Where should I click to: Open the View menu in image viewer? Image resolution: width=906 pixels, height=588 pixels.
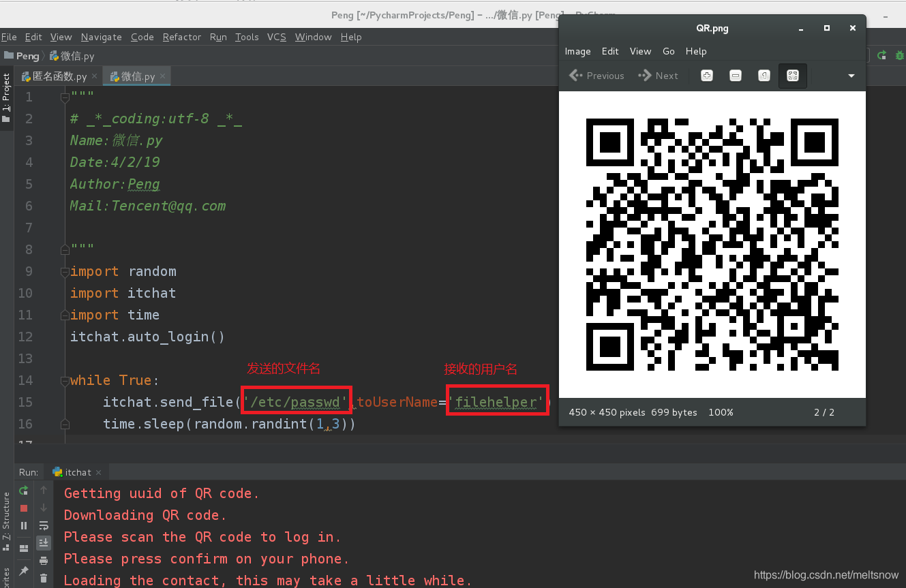(640, 51)
